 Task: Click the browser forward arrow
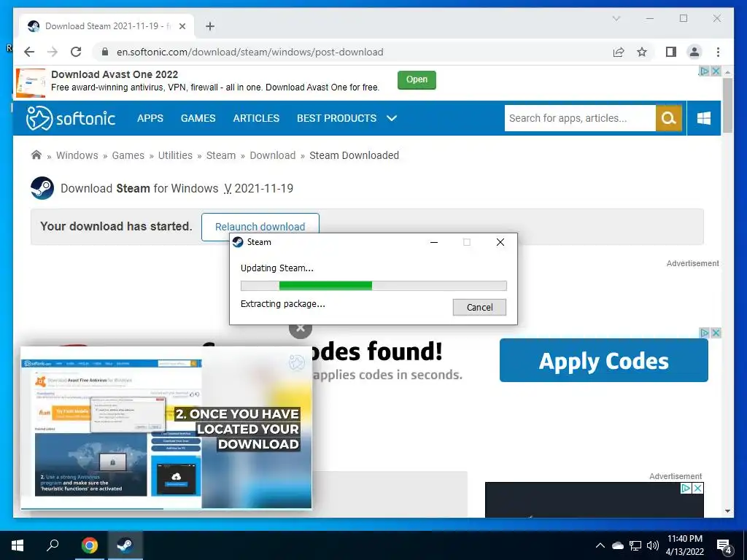(x=53, y=52)
